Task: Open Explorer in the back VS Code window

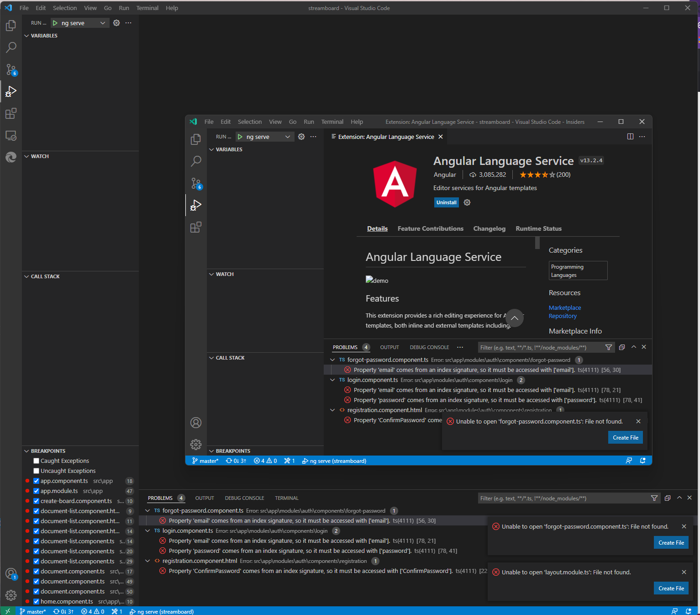Action: (x=11, y=26)
